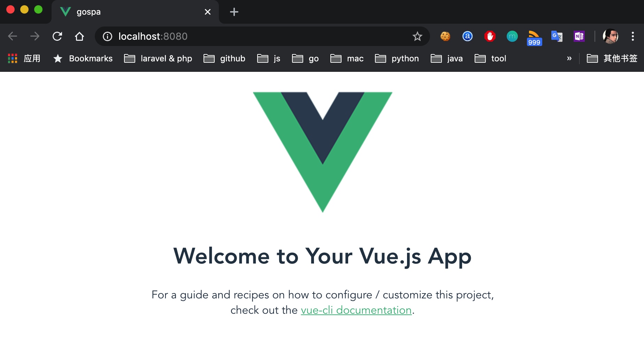Open the teal 'm' extension
644x343 pixels.
pos(512,36)
